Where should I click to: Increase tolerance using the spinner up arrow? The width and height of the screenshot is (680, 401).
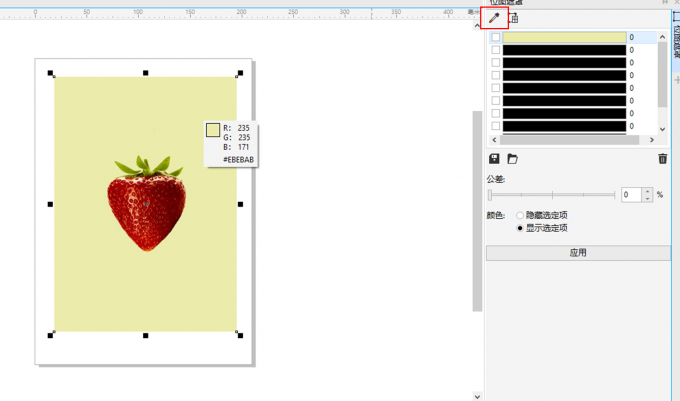click(x=648, y=191)
